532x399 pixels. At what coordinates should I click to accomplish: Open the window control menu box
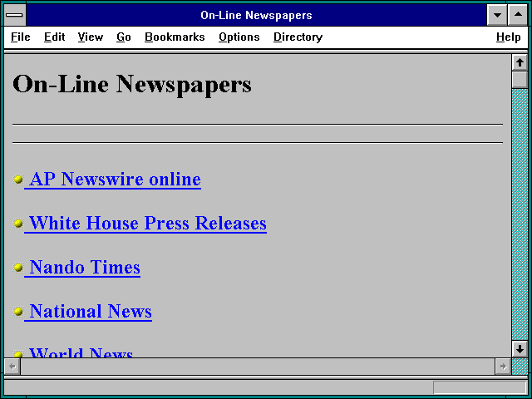point(15,15)
